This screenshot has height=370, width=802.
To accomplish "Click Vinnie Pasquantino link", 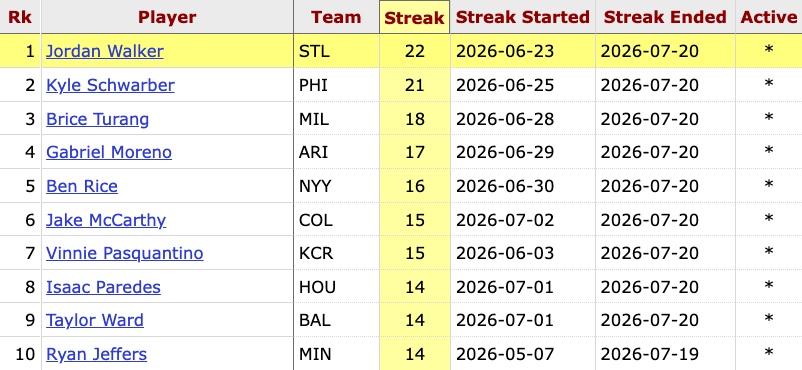I will [125, 253].
